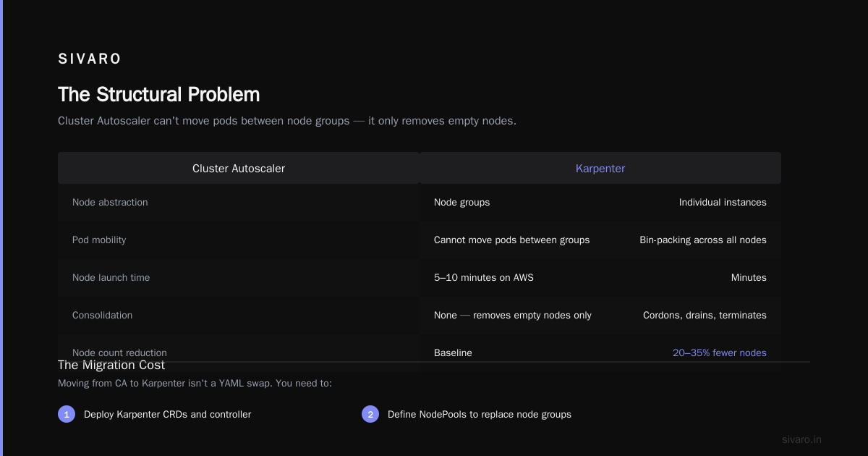This screenshot has width=868, height=456.
Task: Click the 'Baseline' cell
Action: tap(453, 353)
